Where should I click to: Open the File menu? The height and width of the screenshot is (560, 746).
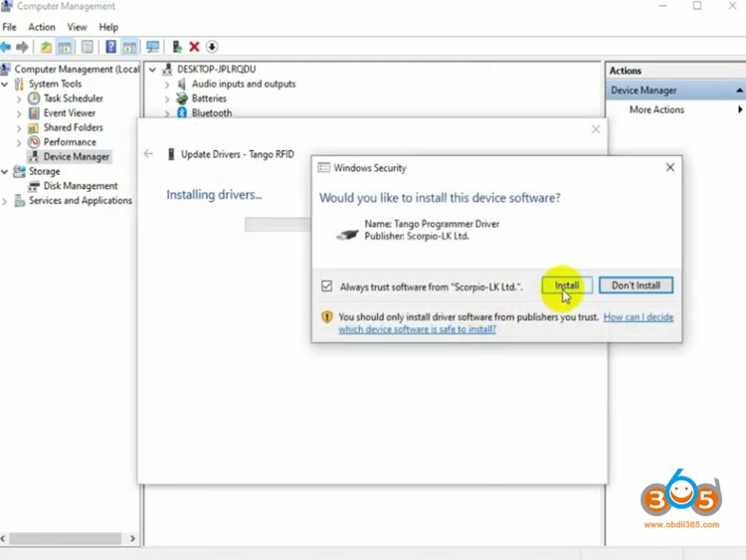[9, 27]
